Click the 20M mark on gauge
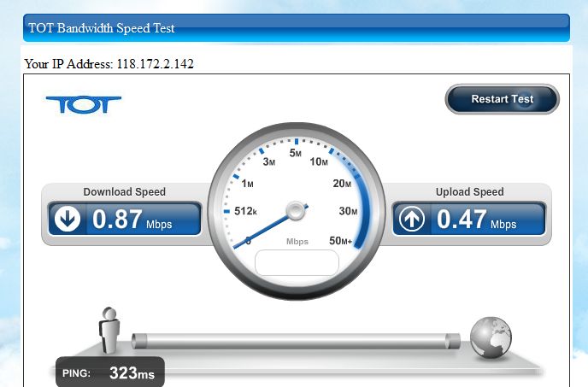 point(342,184)
